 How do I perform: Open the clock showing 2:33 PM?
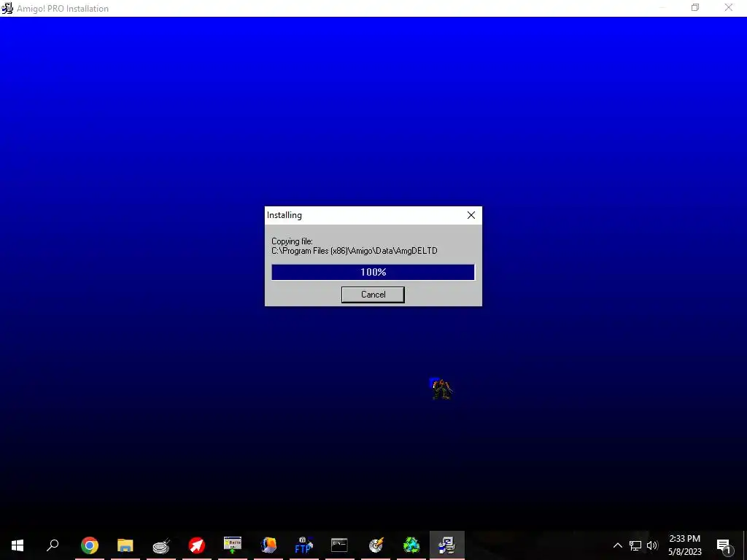tap(684, 545)
